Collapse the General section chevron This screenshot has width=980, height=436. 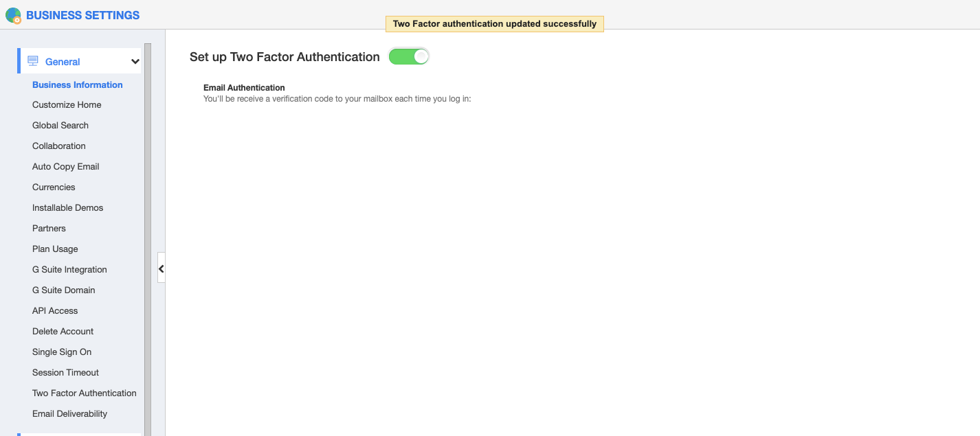(135, 62)
